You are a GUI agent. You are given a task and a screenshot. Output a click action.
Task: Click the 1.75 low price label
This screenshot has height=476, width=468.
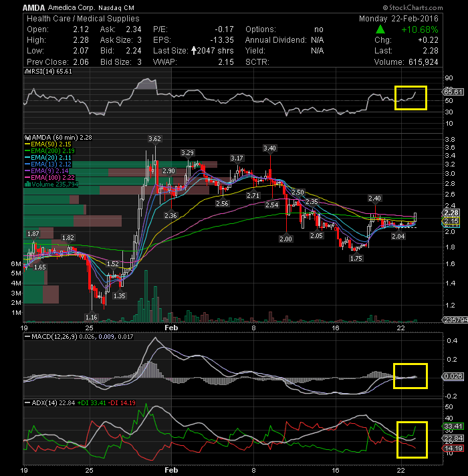[356, 258]
